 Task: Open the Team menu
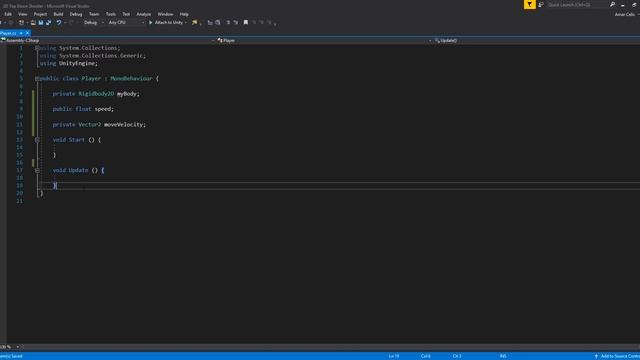[94, 14]
